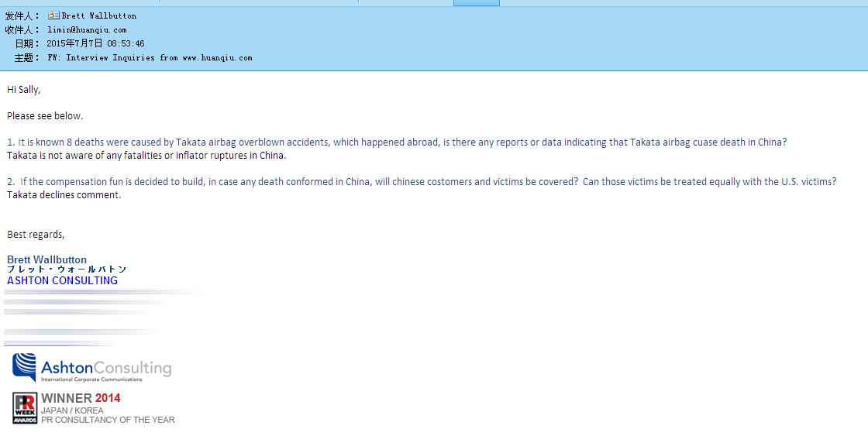Image resolution: width=868 pixels, height=436 pixels.
Task: Click sender name Brett Wallbutton in header
Action: [98, 15]
